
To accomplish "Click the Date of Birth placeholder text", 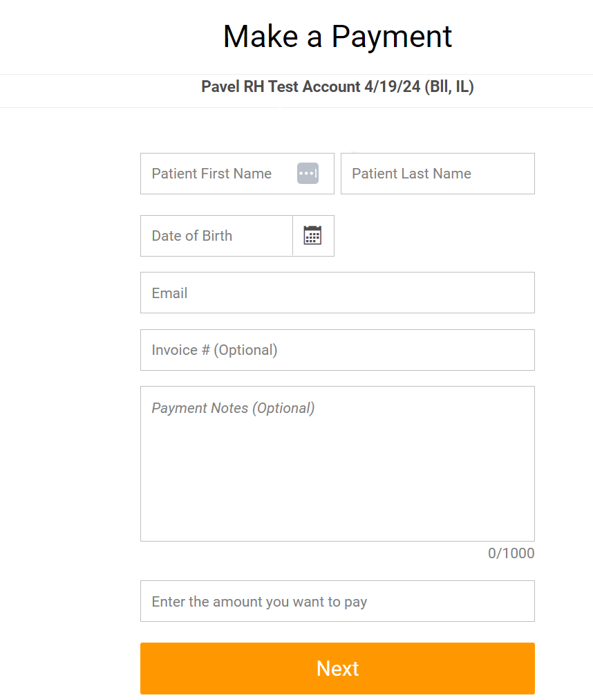I will pyautogui.click(x=192, y=236).
